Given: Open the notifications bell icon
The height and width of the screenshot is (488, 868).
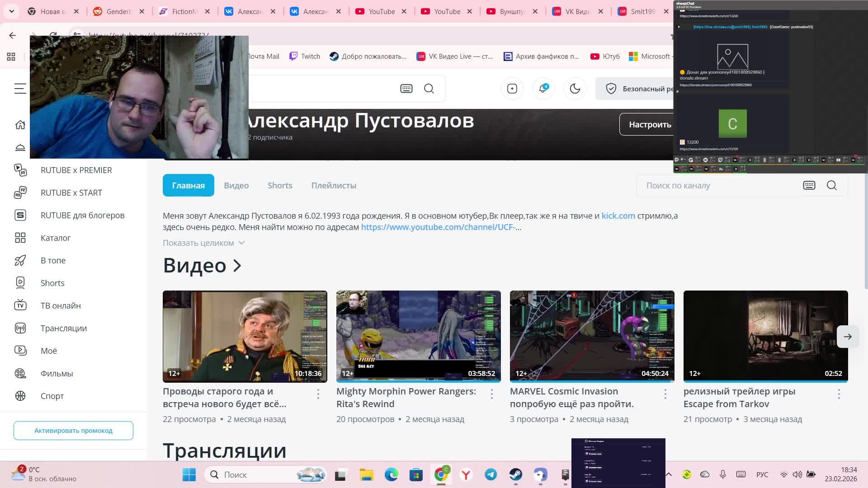Looking at the screenshot, I should (543, 89).
